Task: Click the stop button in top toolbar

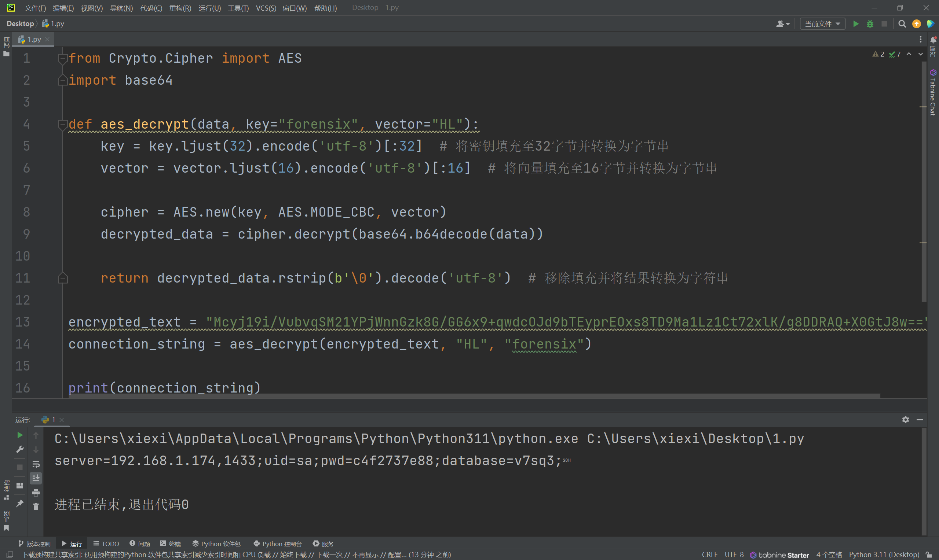Action: pyautogui.click(x=884, y=24)
